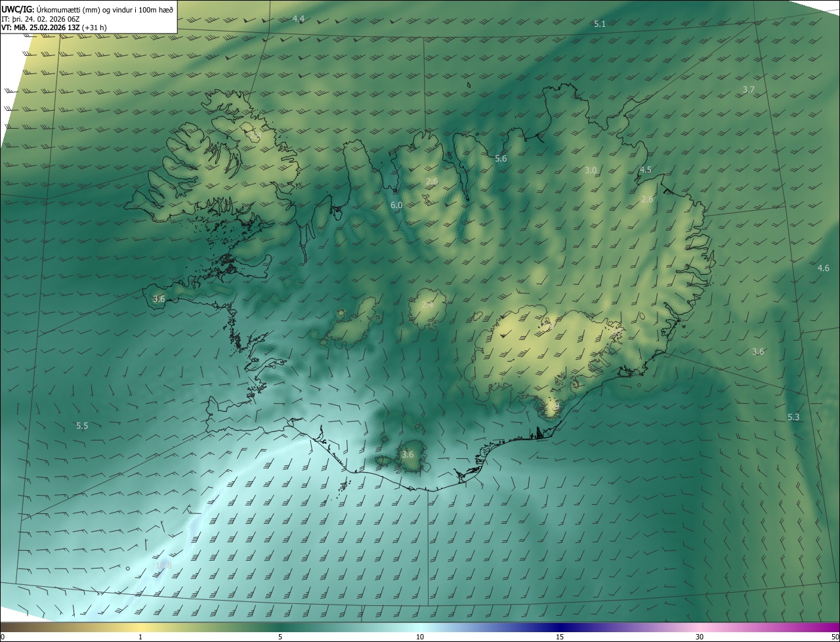Click the colorbar tick label 10
Viewport: 840px width, 642px height.
point(420,637)
